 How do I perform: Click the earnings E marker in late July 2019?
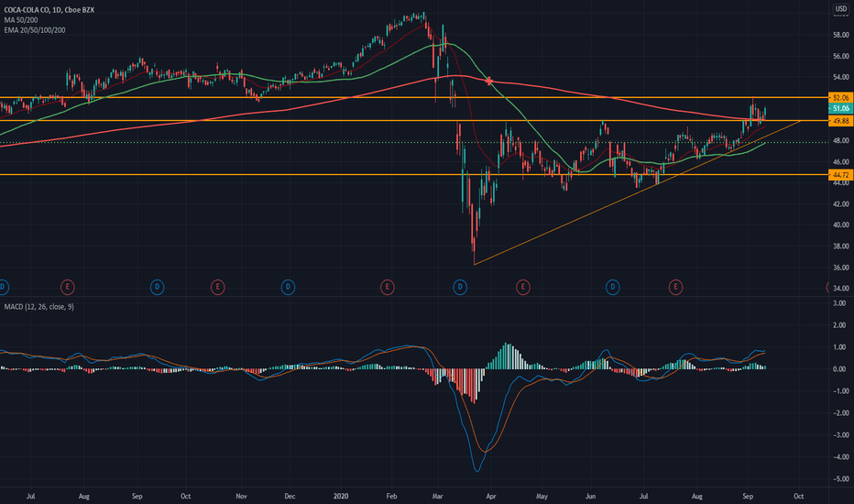point(67,287)
